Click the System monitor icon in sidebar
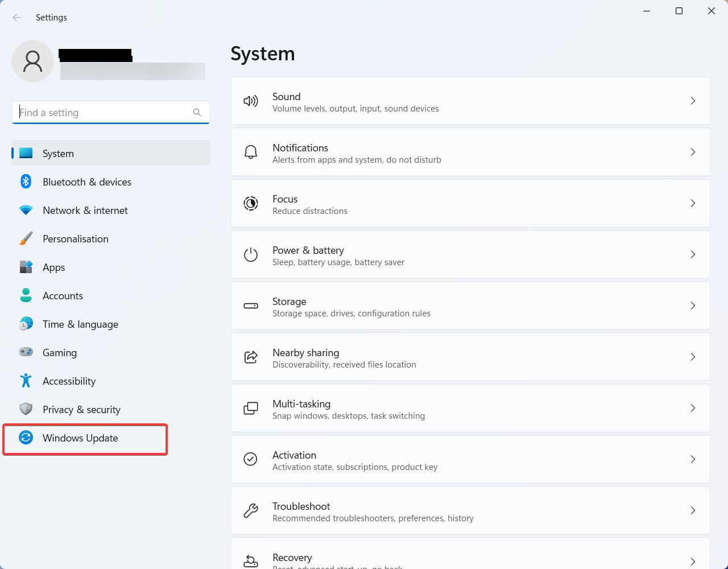 click(26, 153)
